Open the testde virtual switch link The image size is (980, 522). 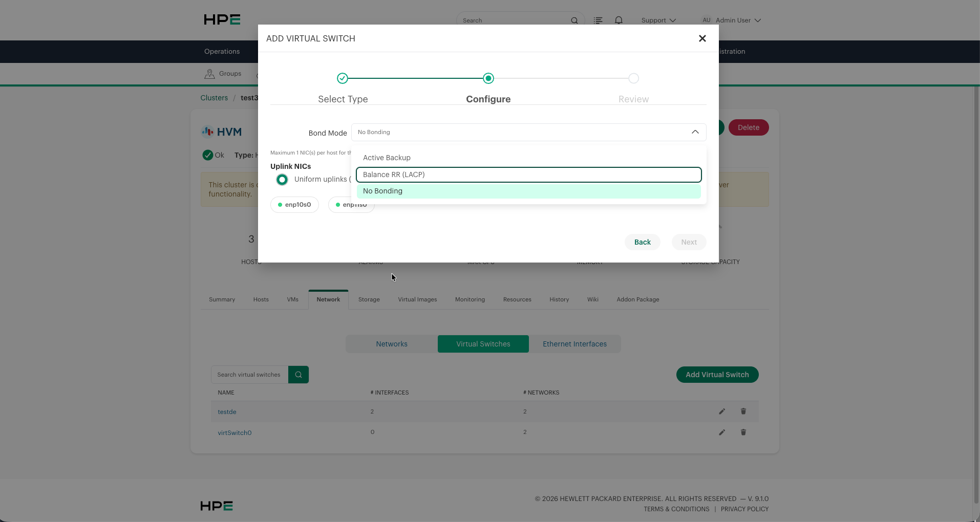tap(227, 412)
